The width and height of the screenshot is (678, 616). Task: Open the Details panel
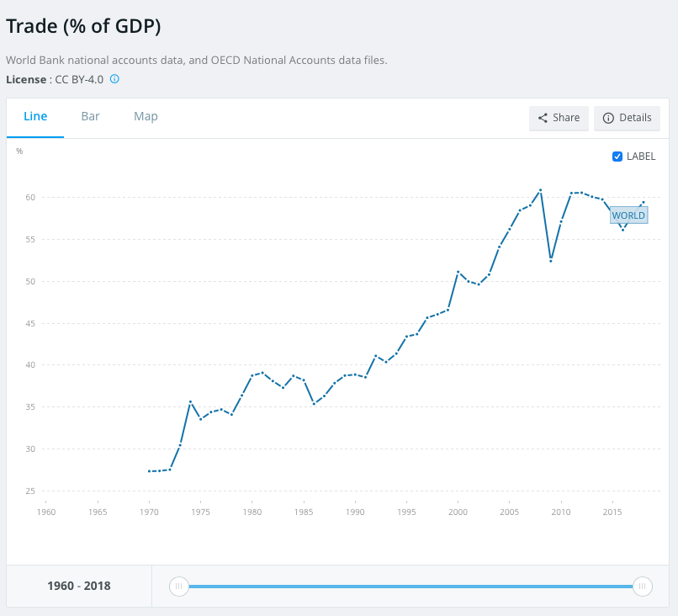(627, 118)
